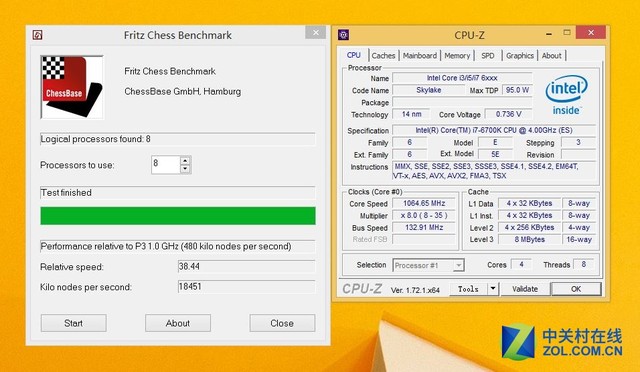Screen dimensions: 640x372
Task: Expand the Processor #1 selection dropdown
Action: click(458, 265)
